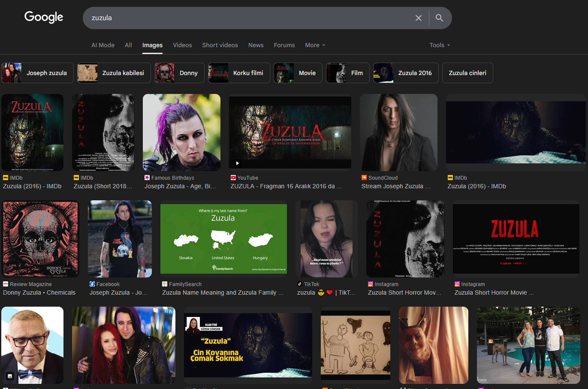Viewport: 588px width, 389px height.
Task: Click the Google logo
Action: coord(44,17)
